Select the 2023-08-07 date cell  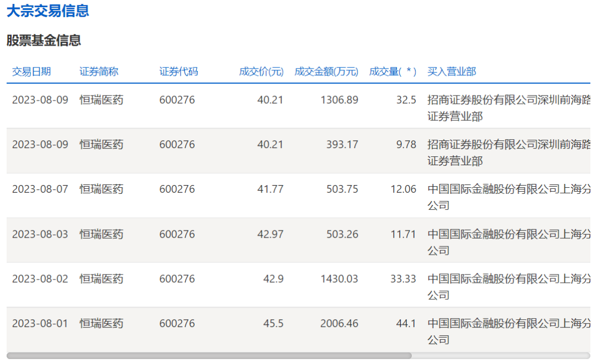[x=40, y=189]
